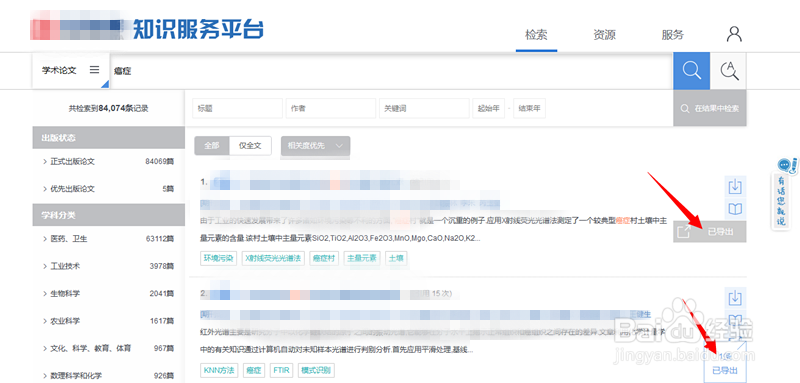The height and width of the screenshot is (383, 800).
Task: Click the X射线荧光光谱法 keyword tag
Action: (x=273, y=259)
